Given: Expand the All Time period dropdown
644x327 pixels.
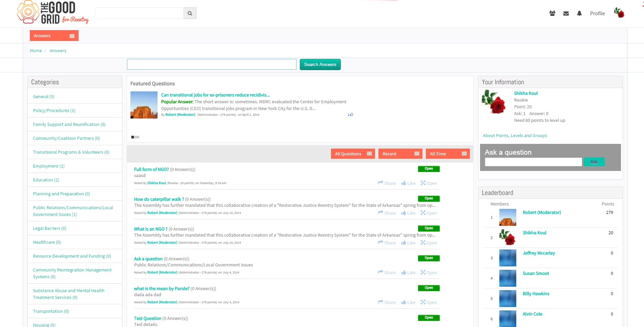Looking at the screenshot, I should [448, 154].
